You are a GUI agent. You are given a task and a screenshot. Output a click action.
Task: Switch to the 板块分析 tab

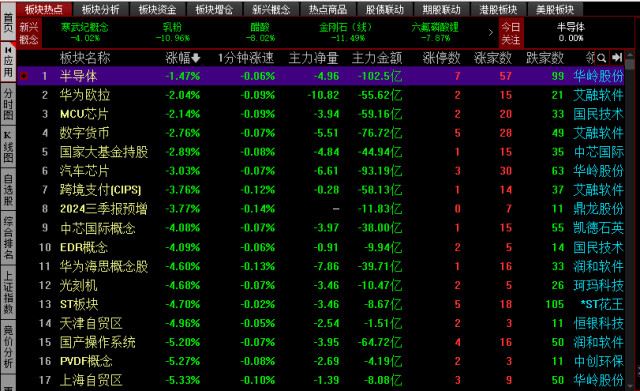100,9
